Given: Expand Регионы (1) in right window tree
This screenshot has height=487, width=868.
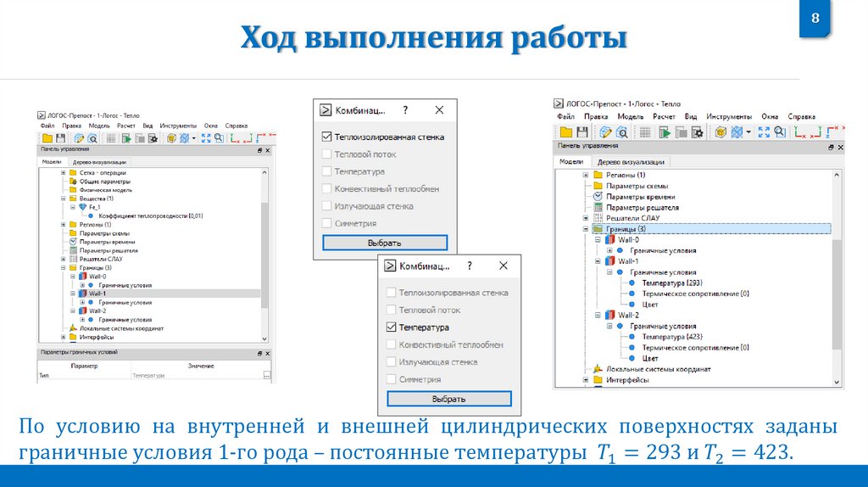Looking at the screenshot, I should pyautogui.click(x=586, y=175).
